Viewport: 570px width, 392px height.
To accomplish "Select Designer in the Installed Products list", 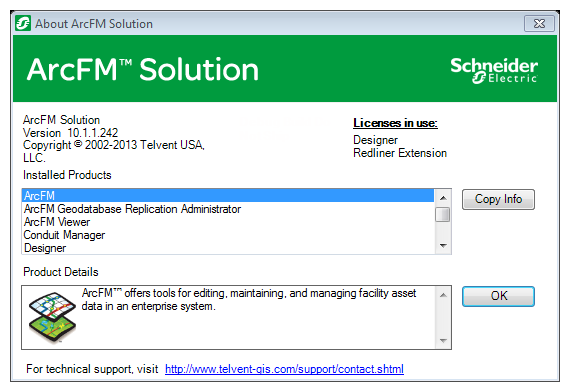I will (228, 248).
